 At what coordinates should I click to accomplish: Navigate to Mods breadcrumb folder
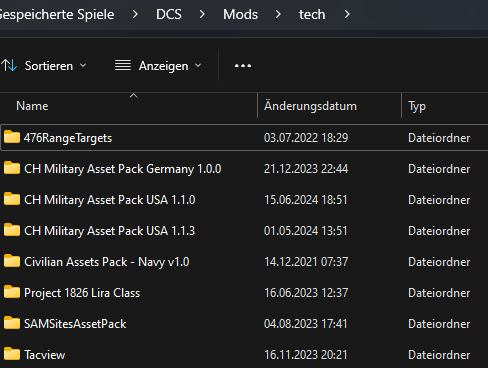pyautogui.click(x=240, y=14)
